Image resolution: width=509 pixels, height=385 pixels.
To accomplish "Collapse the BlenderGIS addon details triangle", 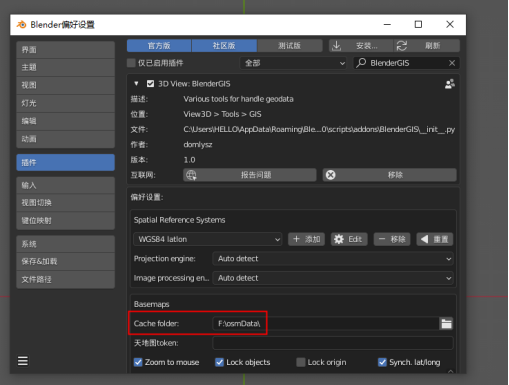I will tap(136, 83).
